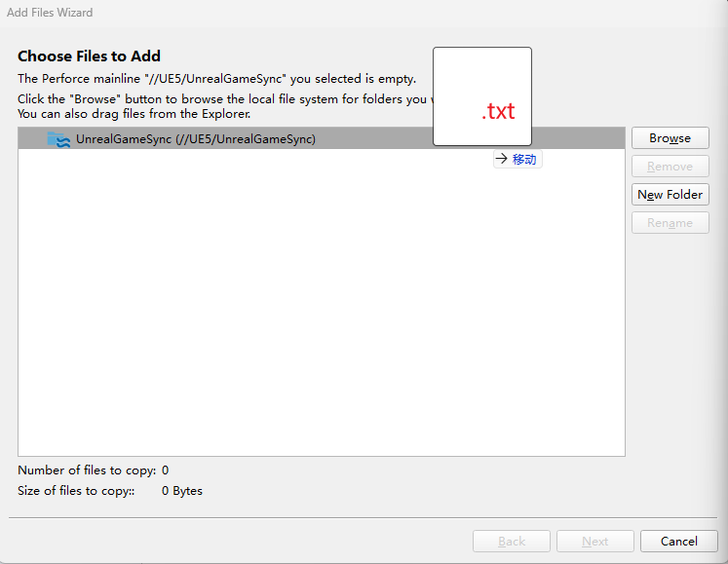Click the Next button
The image size is (728, 564).
(x=595, y=542)
